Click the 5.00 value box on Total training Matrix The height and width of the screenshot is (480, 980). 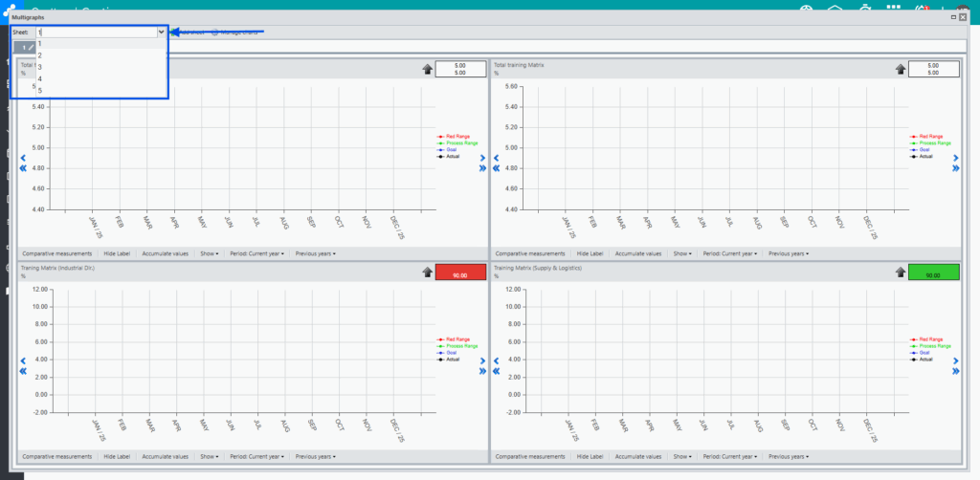pos(934,69)
